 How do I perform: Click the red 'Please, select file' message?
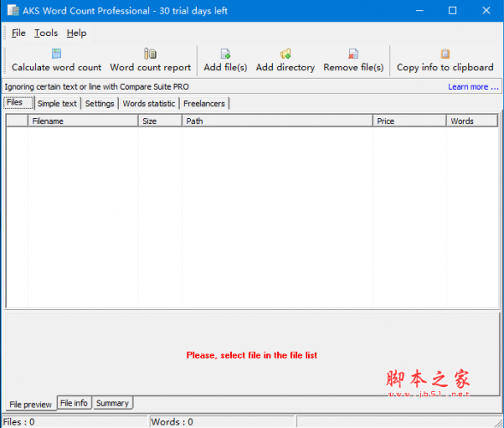tap(252, 355)
